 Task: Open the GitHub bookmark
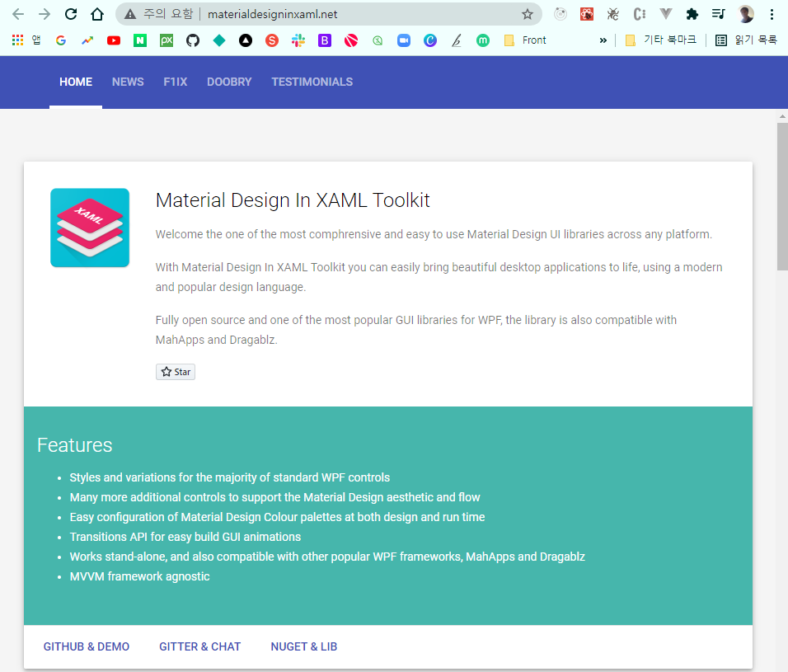tap(193, 40)
